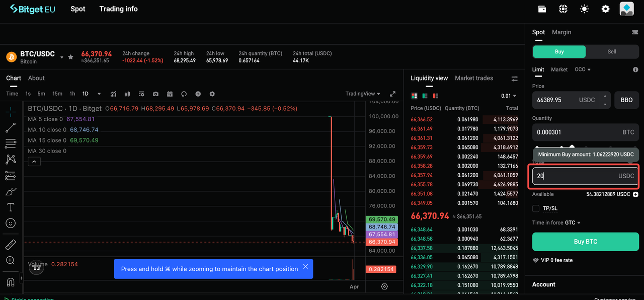The height and width of the screenshot is (300, 644).
Task: Take a chart snapshot with the camera icon
Action: pyautogui.click(x=155, y=94)
